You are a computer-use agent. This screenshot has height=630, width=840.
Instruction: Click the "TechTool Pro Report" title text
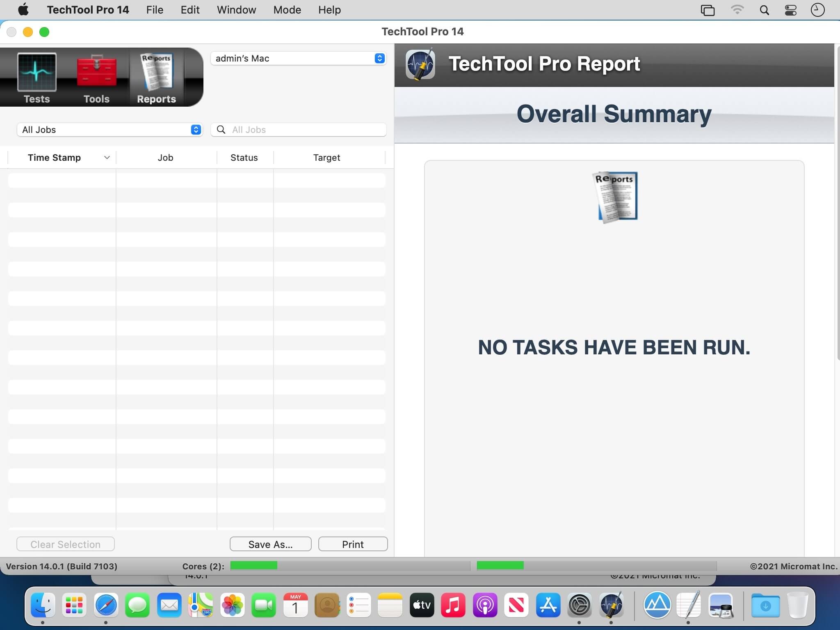(x=544, y=64)
